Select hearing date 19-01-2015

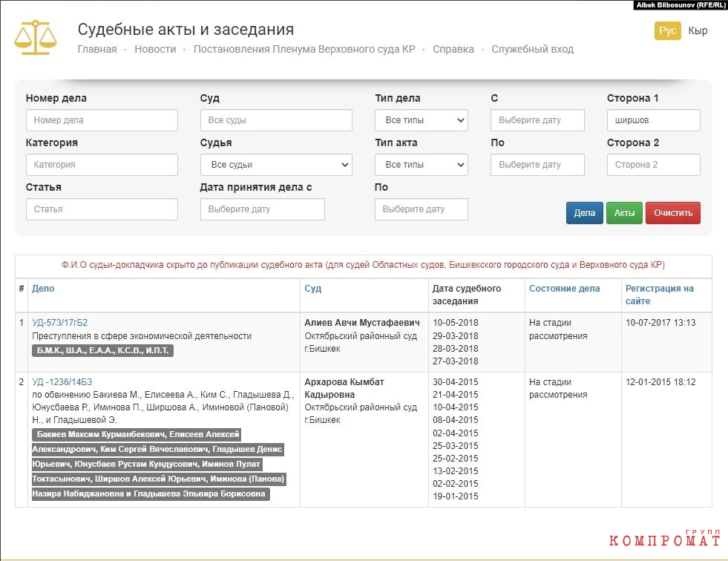(456, 496)
